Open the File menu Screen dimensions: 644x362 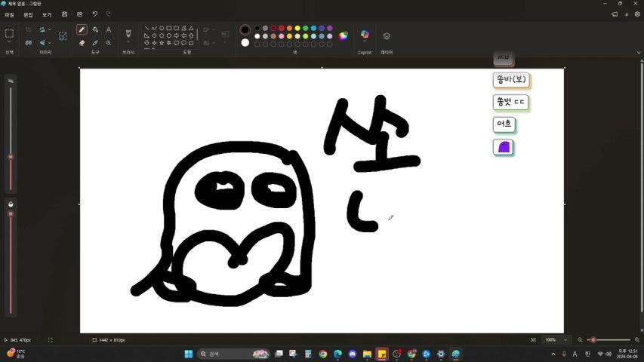point(9,15)
